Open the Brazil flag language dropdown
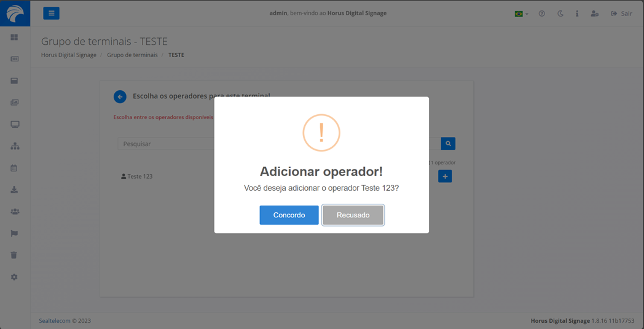The image size is (644, 329). (521, 14)
